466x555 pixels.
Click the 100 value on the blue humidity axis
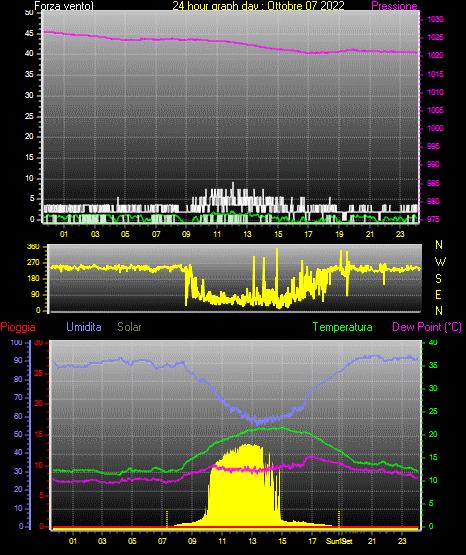pyautogui.click(x=16, y=342)
